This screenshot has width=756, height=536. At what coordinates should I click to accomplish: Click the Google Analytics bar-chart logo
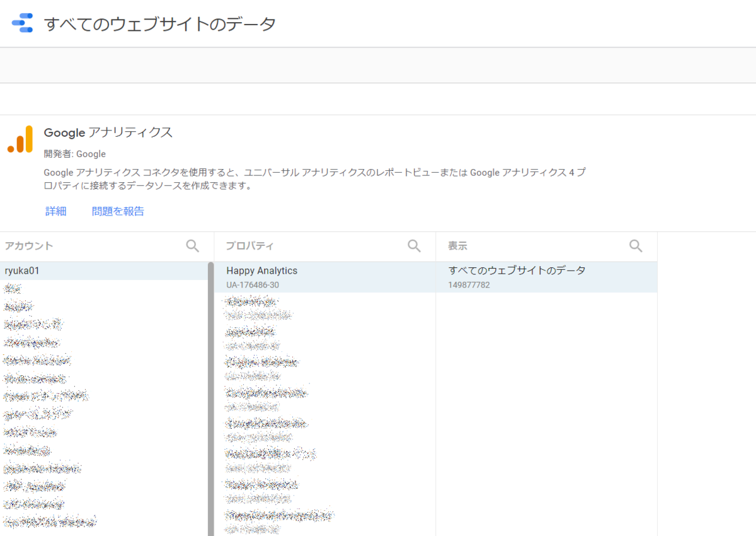pos(20,139)
